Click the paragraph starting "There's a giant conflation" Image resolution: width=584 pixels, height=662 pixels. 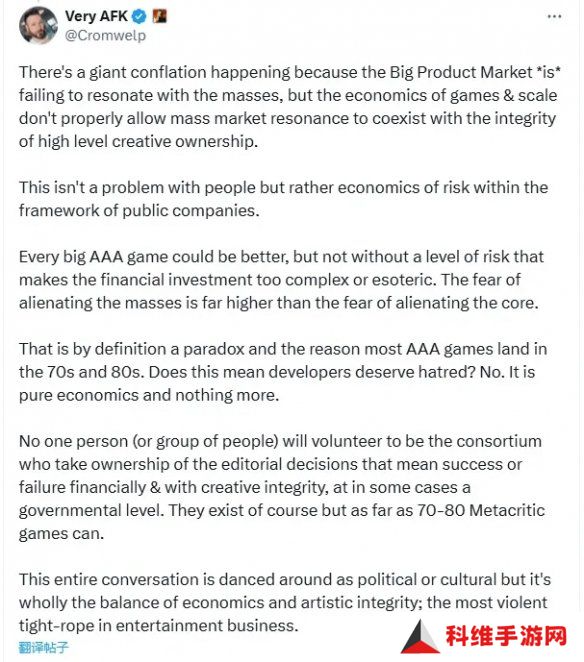click(x=290, y=106)
